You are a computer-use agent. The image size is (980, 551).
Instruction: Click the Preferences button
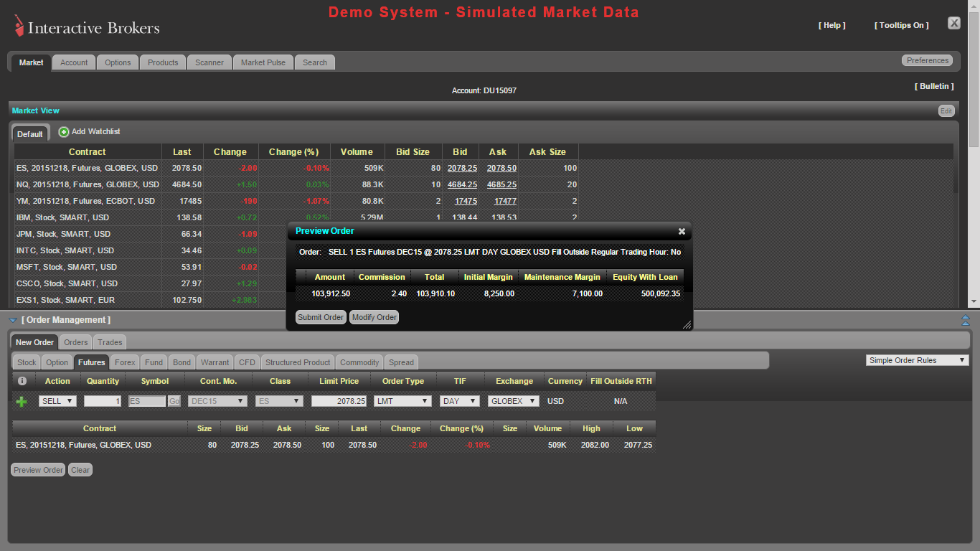928,60
